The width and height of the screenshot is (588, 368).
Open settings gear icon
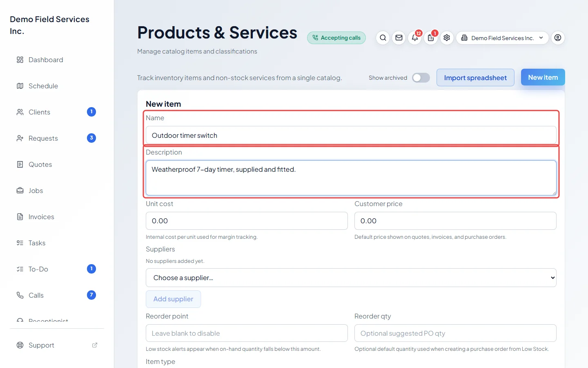pyautogui.click(x=447, y=38)
